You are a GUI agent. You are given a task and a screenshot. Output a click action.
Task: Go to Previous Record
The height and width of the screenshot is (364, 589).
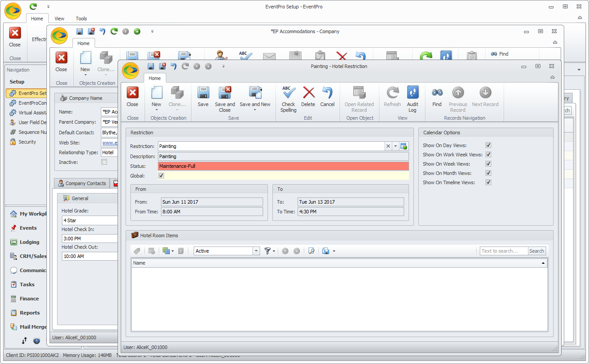[x=458, y=99]
